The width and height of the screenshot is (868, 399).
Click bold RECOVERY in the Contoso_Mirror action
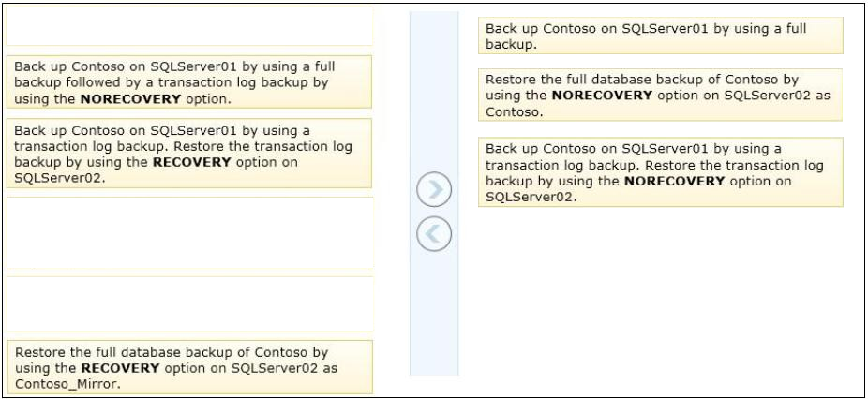pos(121,368)
